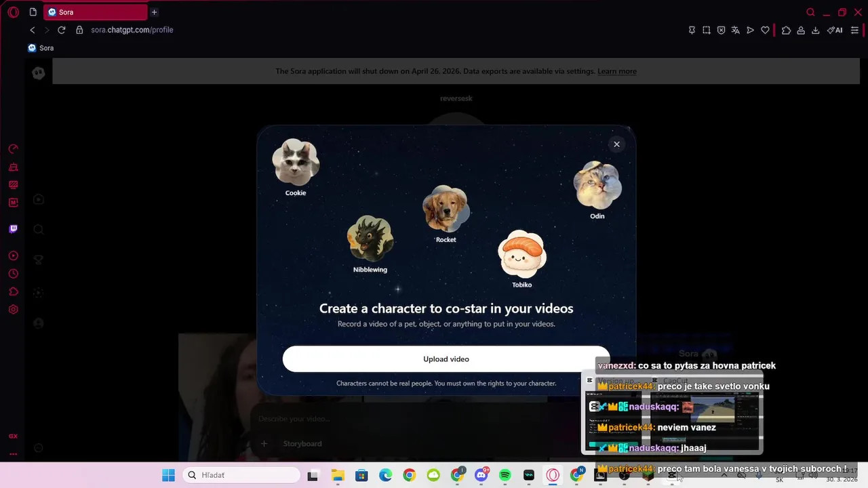Open the search tabs magnifier icon
Viewport: 868px width, 488px height.
(x=810, y=12)
